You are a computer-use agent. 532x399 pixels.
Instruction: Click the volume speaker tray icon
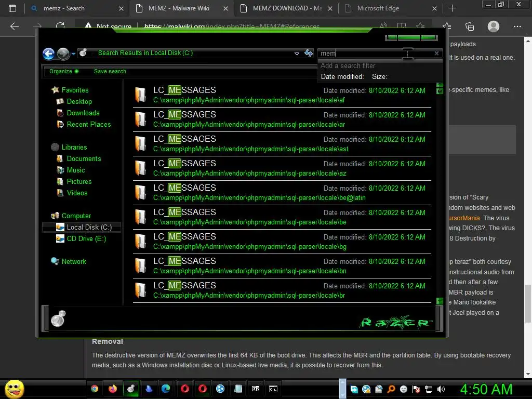coord(441,389)
